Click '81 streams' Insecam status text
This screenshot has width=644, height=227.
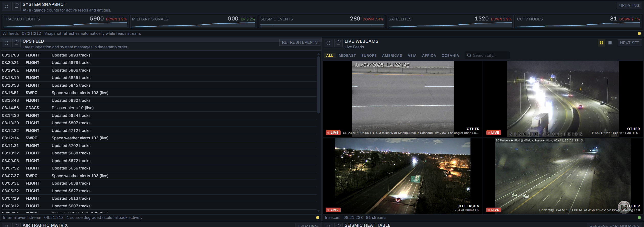(376, 218)
